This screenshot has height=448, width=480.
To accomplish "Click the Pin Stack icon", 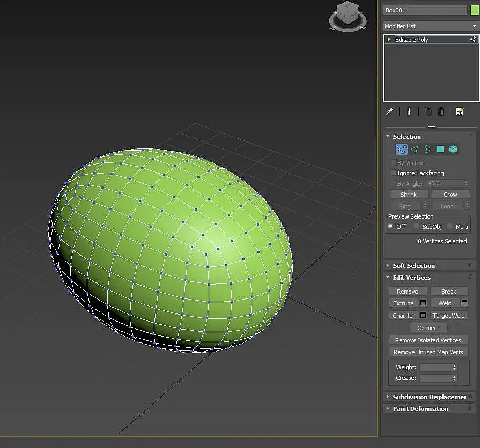I will tap(390, 111).
